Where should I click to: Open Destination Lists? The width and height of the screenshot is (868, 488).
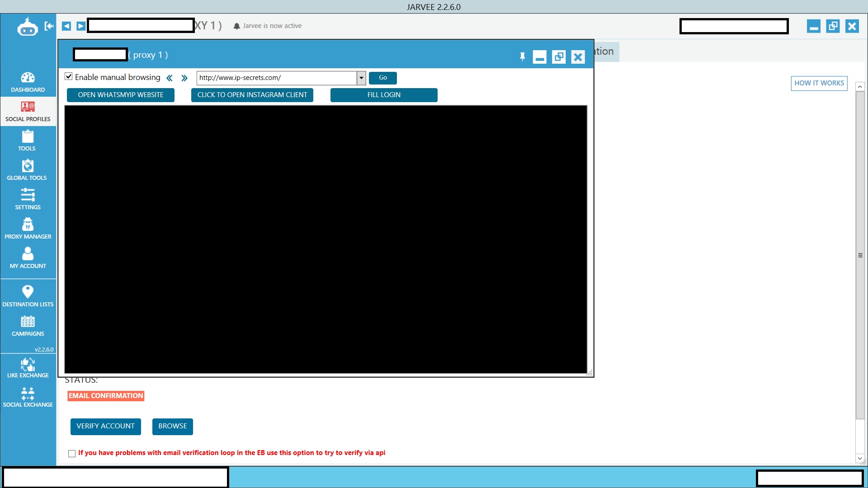tap(28, 296)
